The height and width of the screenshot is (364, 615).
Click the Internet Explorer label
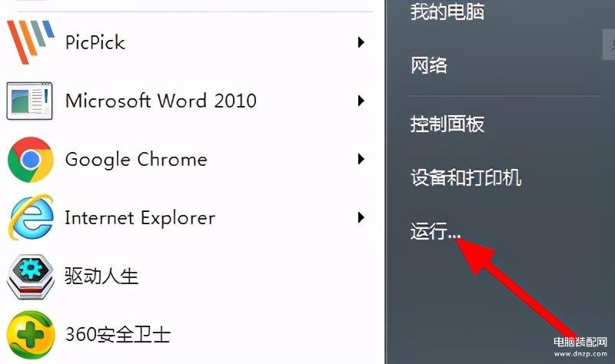[140, 218]
